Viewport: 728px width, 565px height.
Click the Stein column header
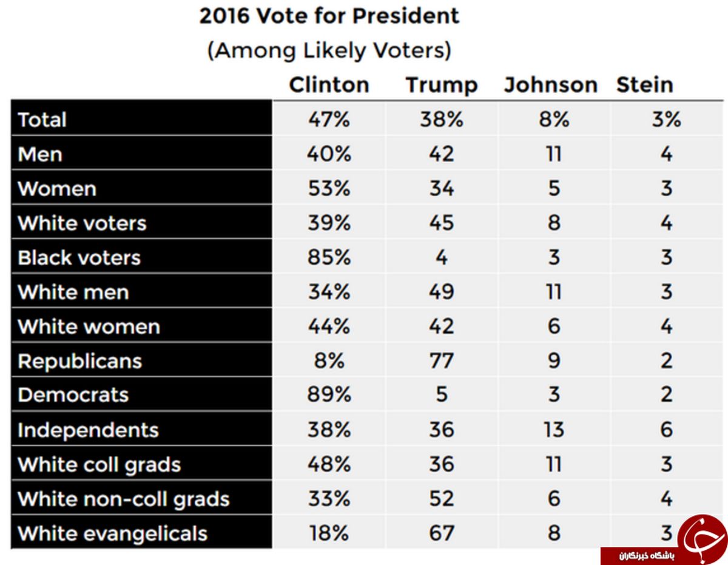click(645, 84)
